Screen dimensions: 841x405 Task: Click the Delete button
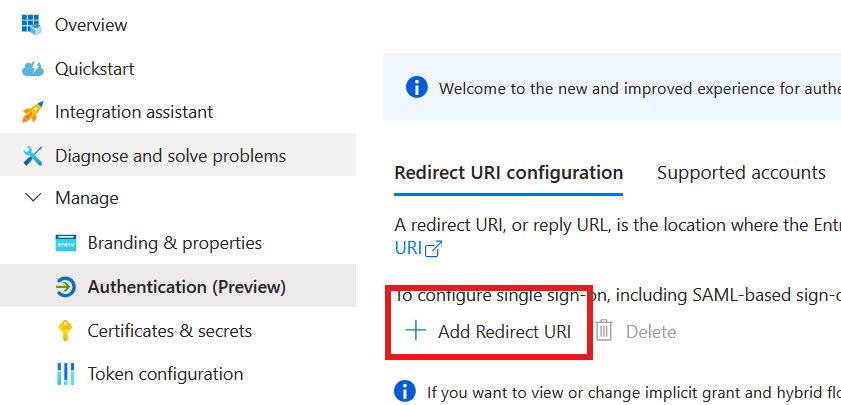[x=637, y=332]
